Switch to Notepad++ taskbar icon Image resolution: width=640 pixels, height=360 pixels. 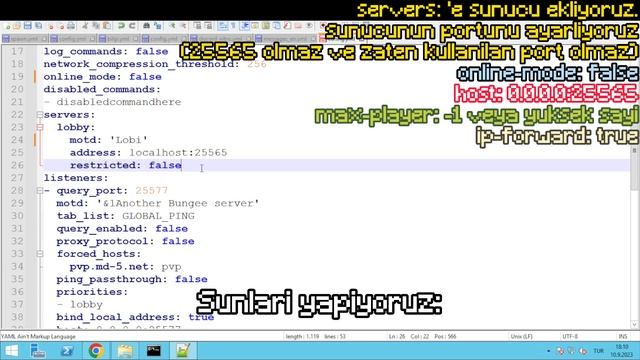click(183, 351)
